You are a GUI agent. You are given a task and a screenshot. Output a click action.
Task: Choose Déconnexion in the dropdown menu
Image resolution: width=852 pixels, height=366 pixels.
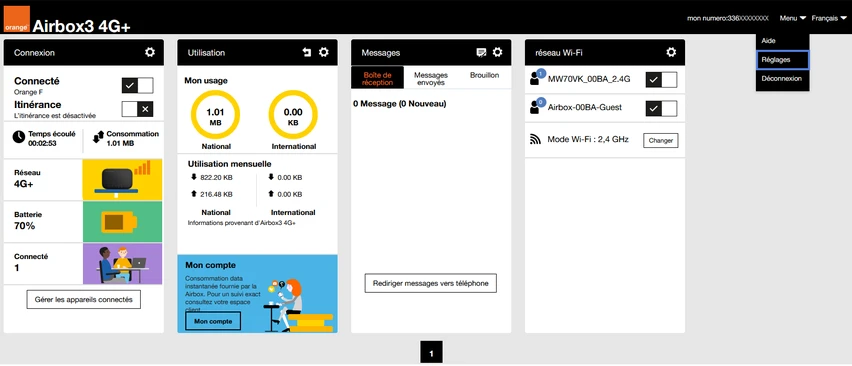782,78
